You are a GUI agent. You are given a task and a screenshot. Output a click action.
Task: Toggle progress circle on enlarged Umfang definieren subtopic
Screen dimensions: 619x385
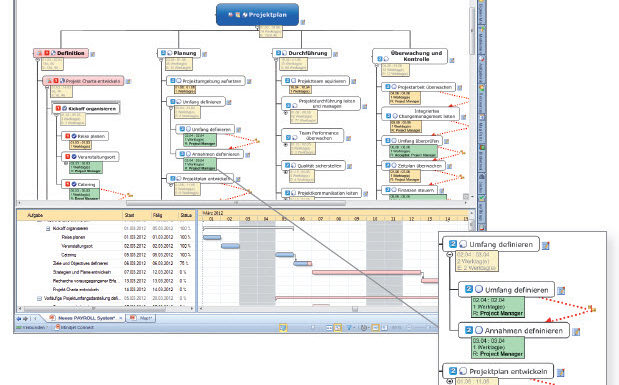pos(478,289)
